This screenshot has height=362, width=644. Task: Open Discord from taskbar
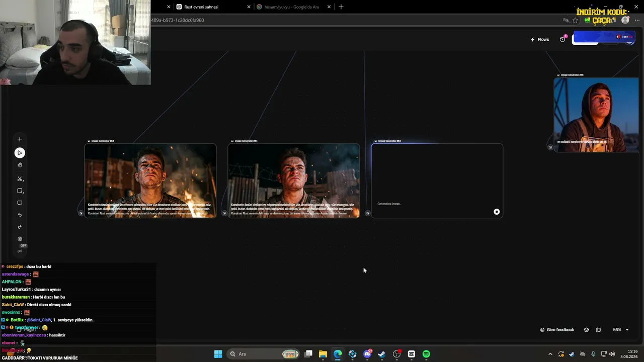click(367, 354)
